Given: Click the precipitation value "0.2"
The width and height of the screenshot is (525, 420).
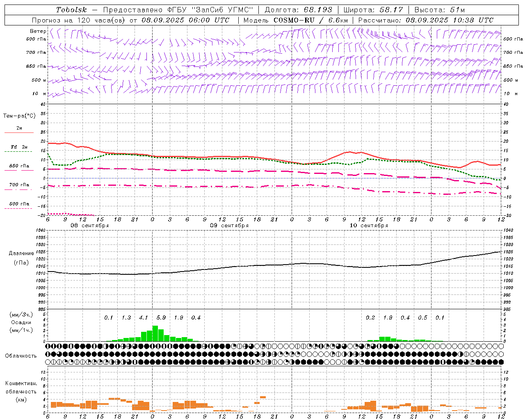Looking at the screenshot, I should (x=370, y=317).
